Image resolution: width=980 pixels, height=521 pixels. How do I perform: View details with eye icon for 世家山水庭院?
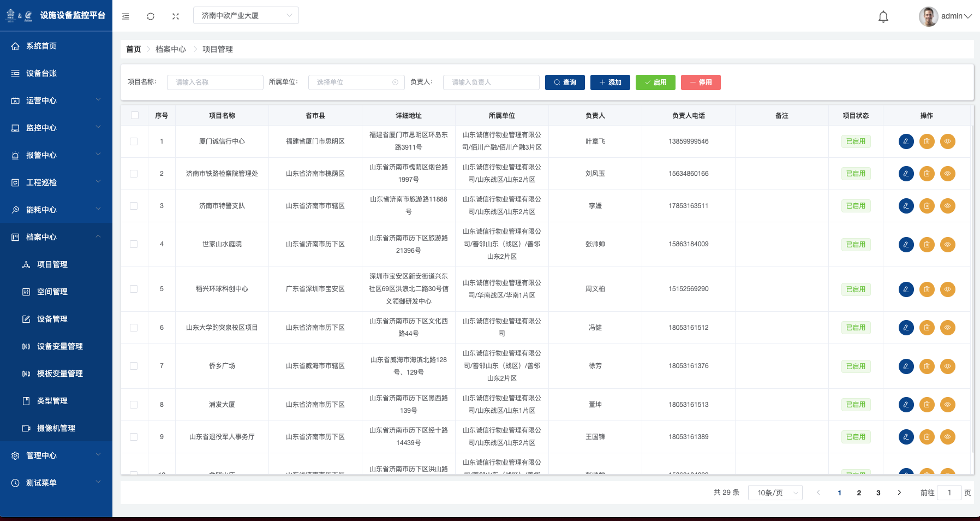pos(947,245)
